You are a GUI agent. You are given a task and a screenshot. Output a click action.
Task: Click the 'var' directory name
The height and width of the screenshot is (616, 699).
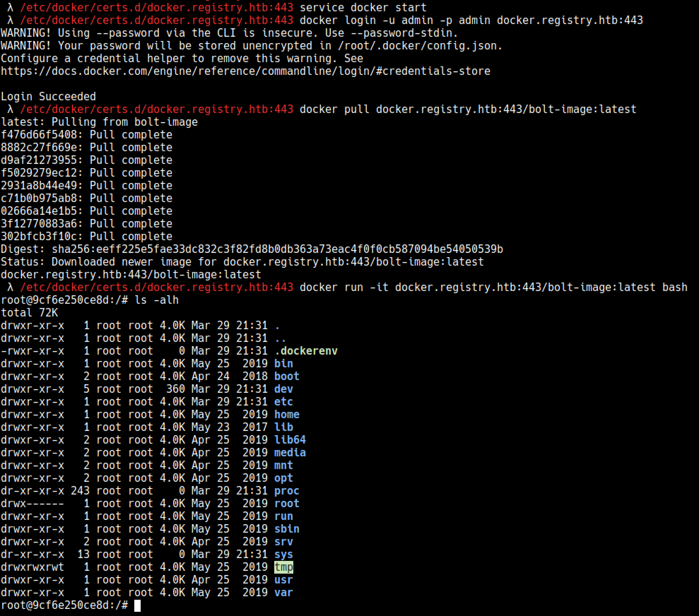point(284,592)
